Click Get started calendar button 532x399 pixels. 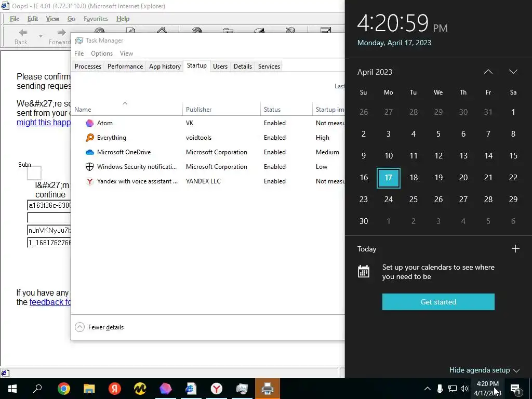[438, 302]
